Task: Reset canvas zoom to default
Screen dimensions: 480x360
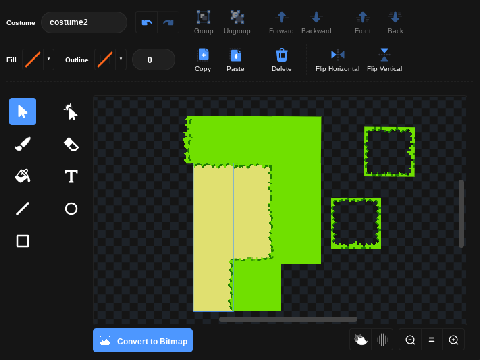Action: click(431, 340)
